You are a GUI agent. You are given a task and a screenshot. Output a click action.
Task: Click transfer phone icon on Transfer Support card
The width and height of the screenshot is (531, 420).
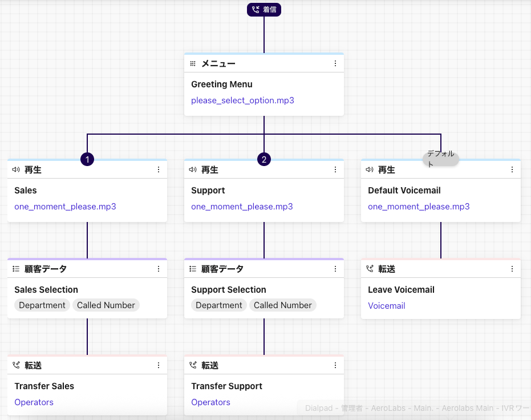(x=193, y=365)
